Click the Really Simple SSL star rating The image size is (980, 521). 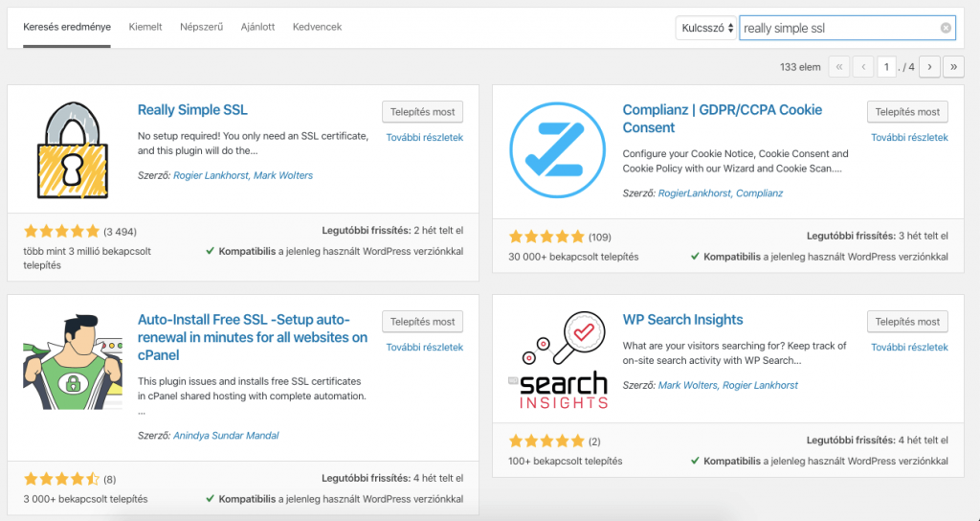[x=61, y=232]
